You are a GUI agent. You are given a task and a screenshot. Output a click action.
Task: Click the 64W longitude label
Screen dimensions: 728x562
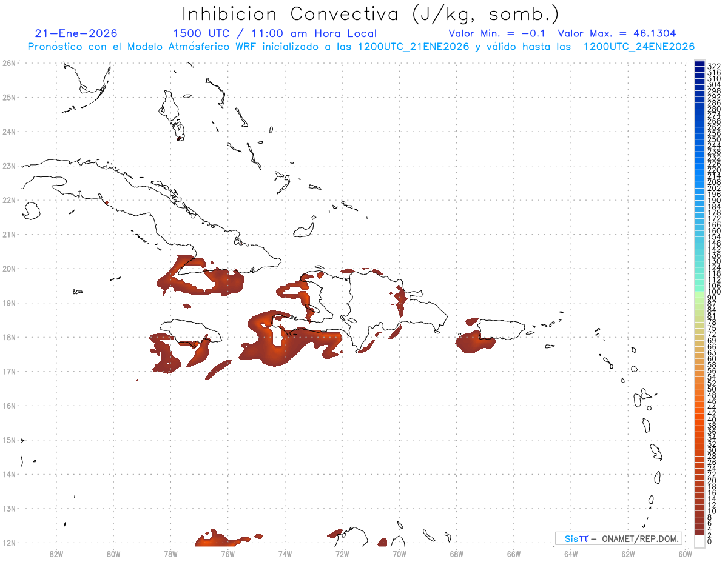(571, 553)
